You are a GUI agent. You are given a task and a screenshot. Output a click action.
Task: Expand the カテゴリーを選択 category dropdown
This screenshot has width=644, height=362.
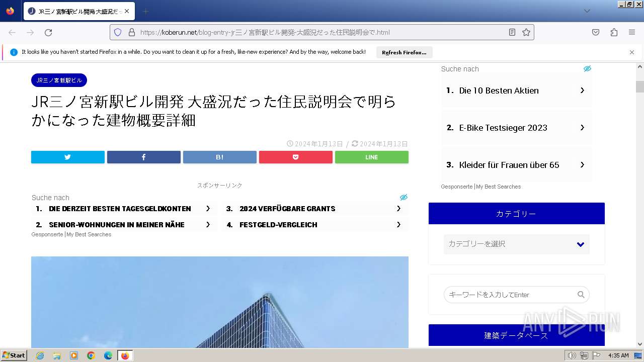pos(517,244)
